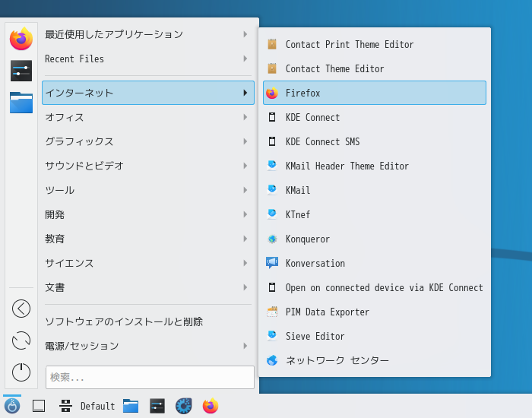Click the KMail mail icon
This screenshot has height=418, width=532.
[272, 190]
